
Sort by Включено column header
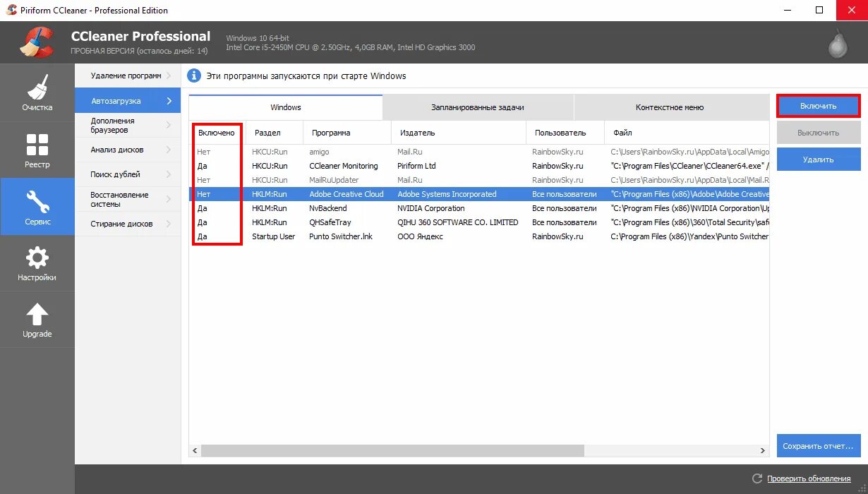pos(217,133)
